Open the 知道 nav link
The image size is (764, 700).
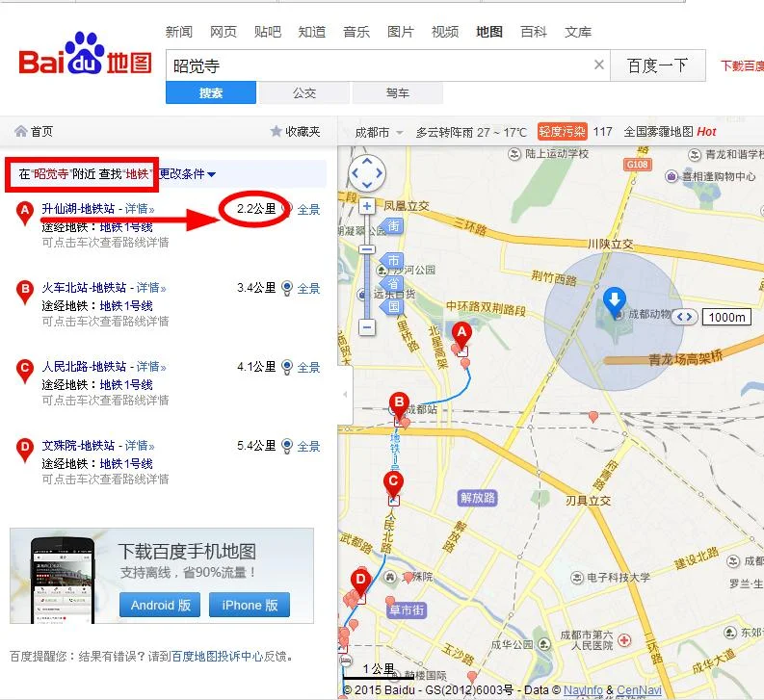tap(312, 32)
